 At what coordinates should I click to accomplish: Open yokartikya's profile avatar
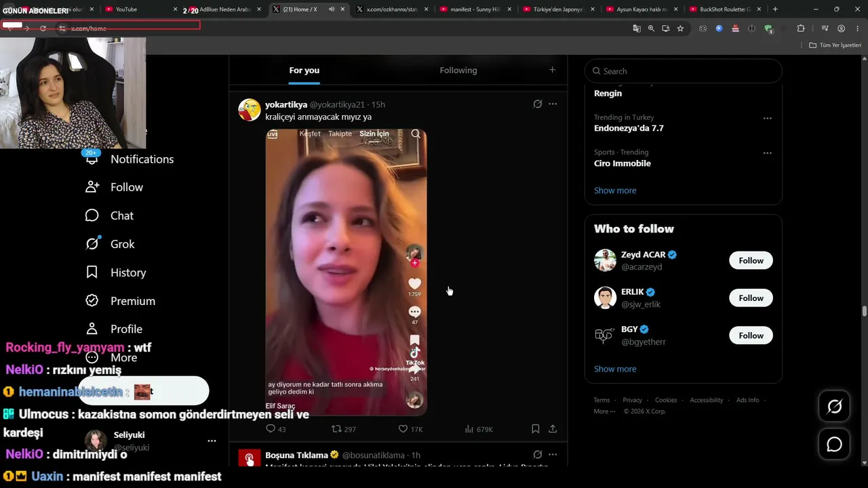point(250,110)
